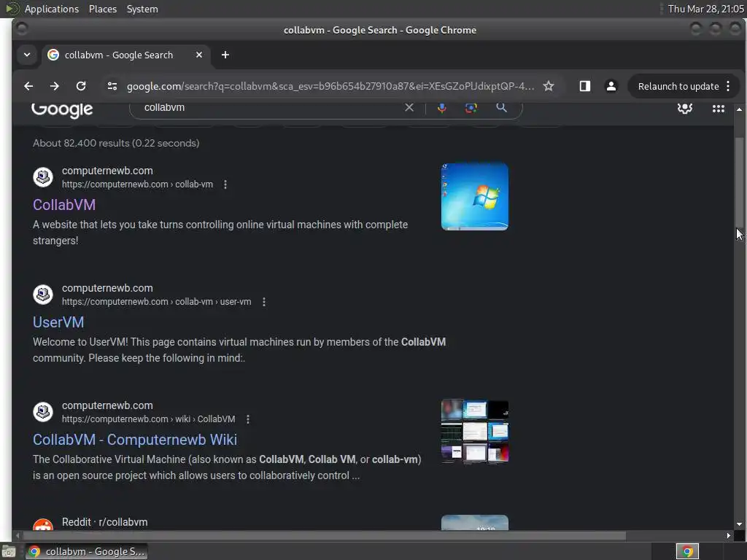Close the collabvm Google Search tab

pyautogui.click(x=199, y=55)
